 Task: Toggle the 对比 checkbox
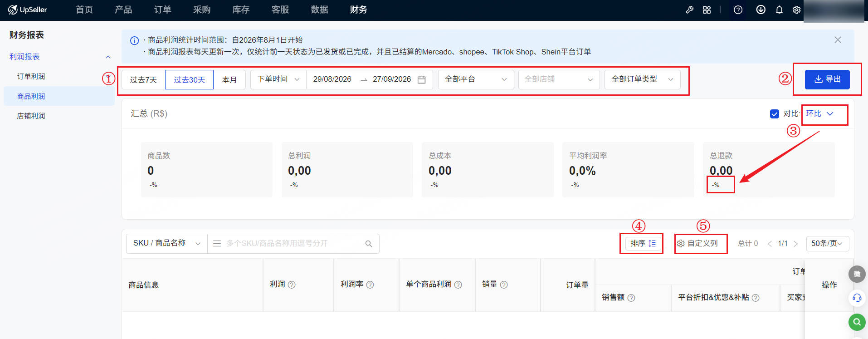click(775, 114)
